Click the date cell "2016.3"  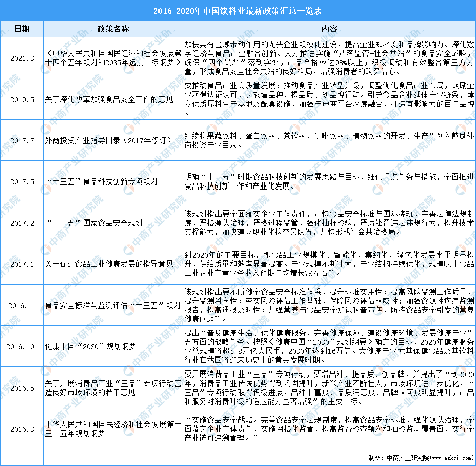(x=22, y=429)
